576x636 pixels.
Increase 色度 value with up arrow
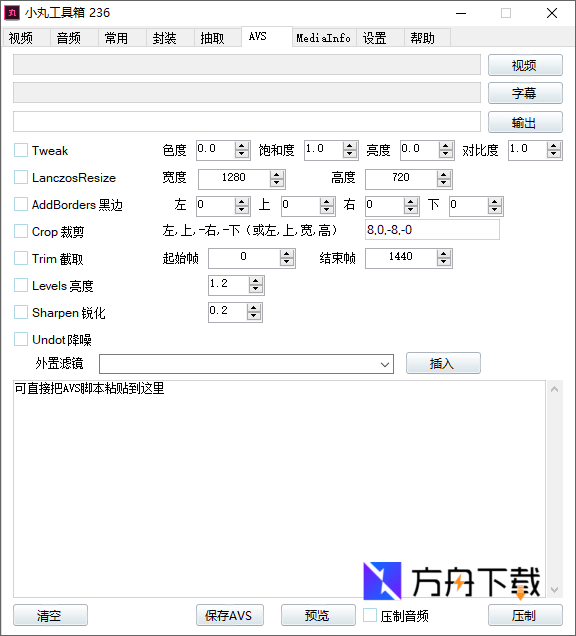[242, 146]
